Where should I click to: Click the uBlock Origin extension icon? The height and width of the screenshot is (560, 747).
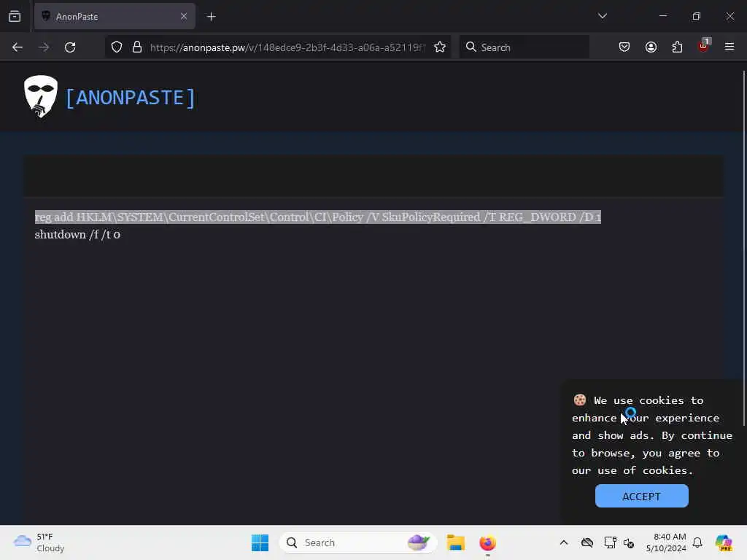tap(704, 46)
